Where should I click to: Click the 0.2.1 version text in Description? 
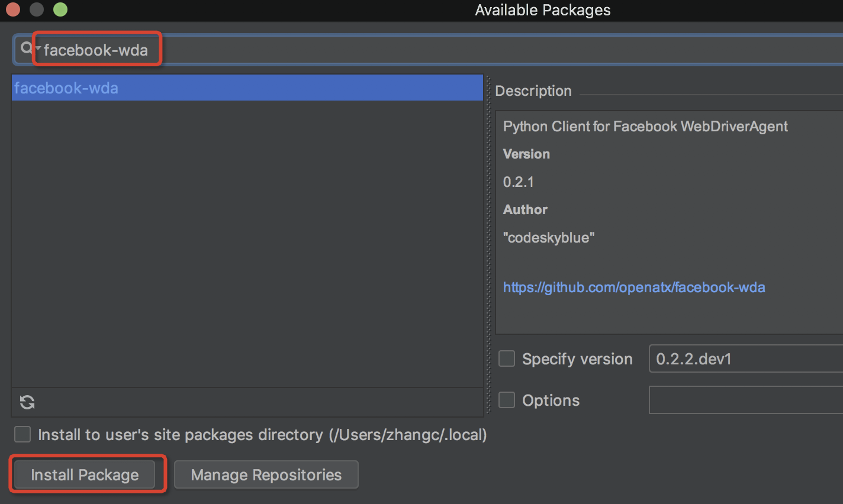click(519, 182)
